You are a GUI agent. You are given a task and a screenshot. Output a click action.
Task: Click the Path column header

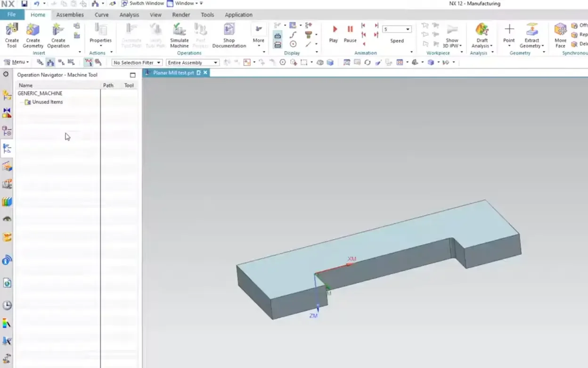tap(108, 85)
